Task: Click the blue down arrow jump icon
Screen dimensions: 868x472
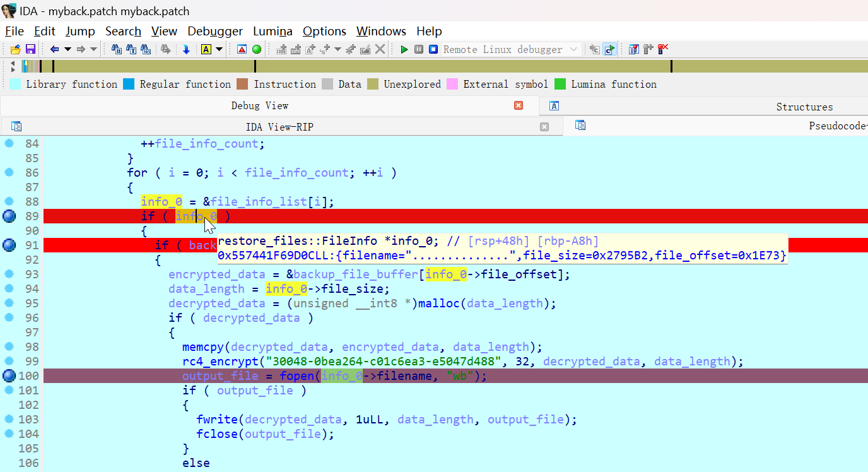Action: tap(186, 49)
